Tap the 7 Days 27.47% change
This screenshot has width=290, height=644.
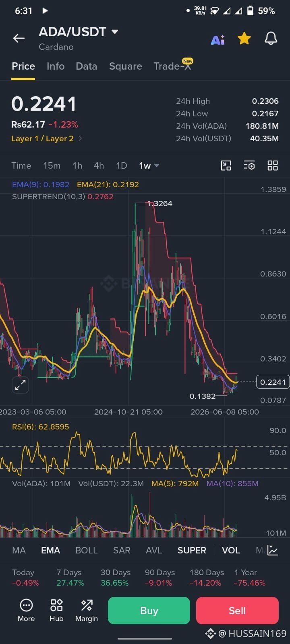tap(70, 578)
